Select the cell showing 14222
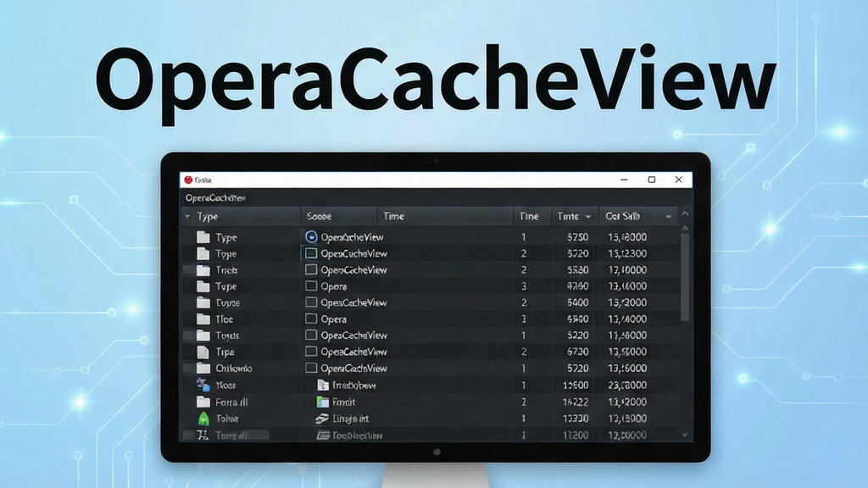Viewport: 868px width, 488px height. [x=576, y=402]
